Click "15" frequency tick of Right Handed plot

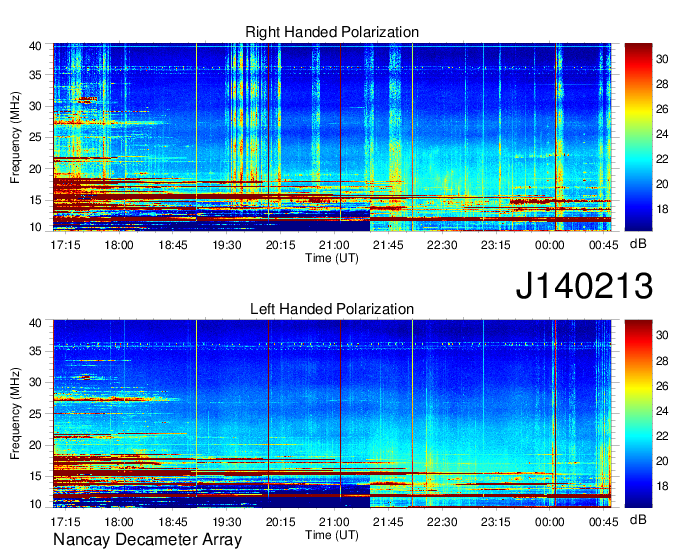pos(35,200)
